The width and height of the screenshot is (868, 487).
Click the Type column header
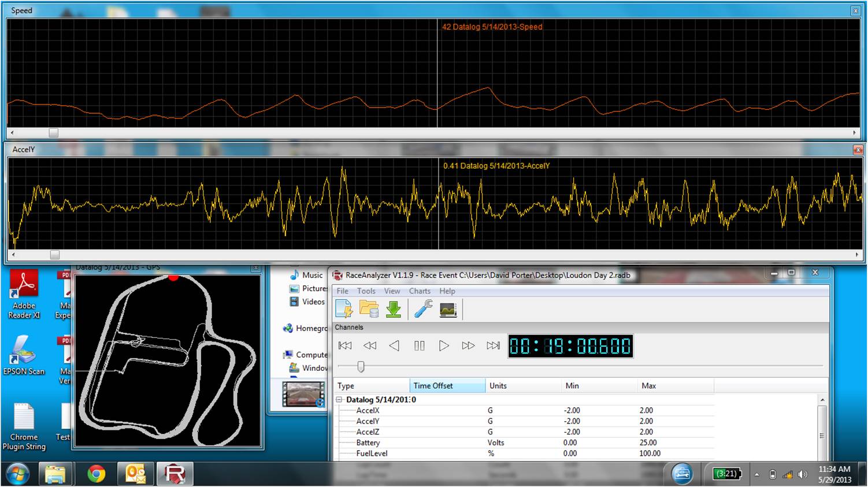(x=372, y=386)
